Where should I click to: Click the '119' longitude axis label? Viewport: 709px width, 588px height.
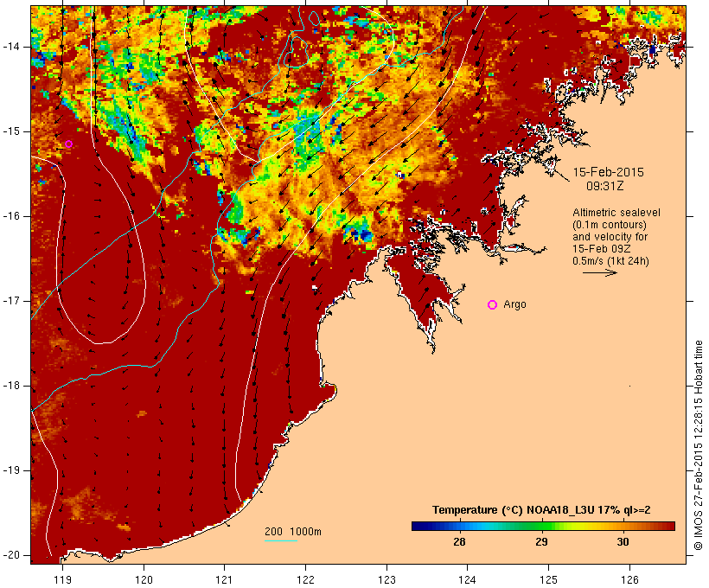point(62,579)
